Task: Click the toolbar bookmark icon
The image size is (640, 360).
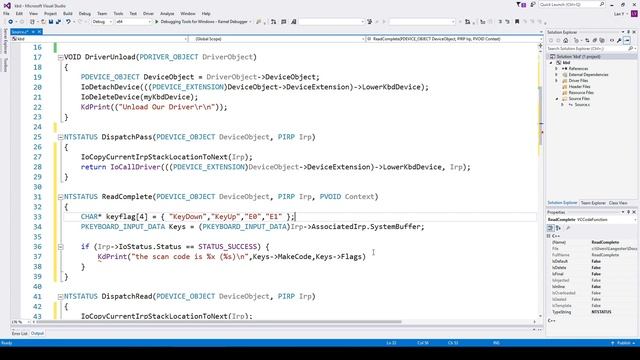Action: [x=517, y=22]
